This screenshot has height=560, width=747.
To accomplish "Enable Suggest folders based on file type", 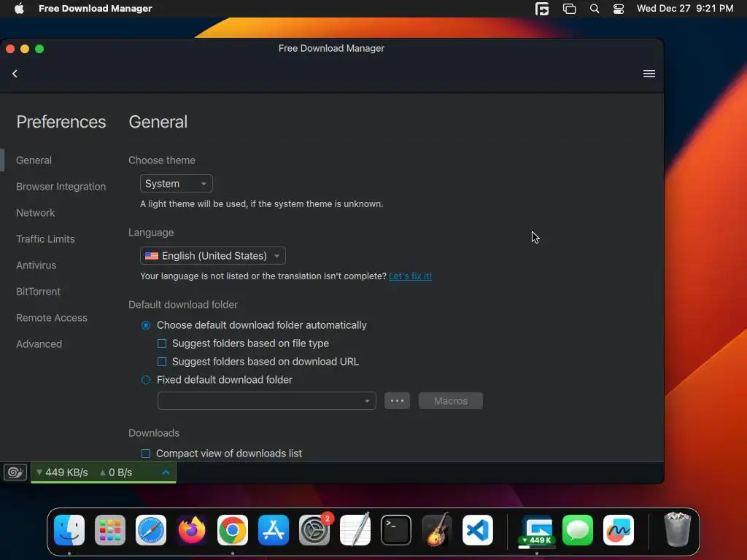I will click(162, 343).
